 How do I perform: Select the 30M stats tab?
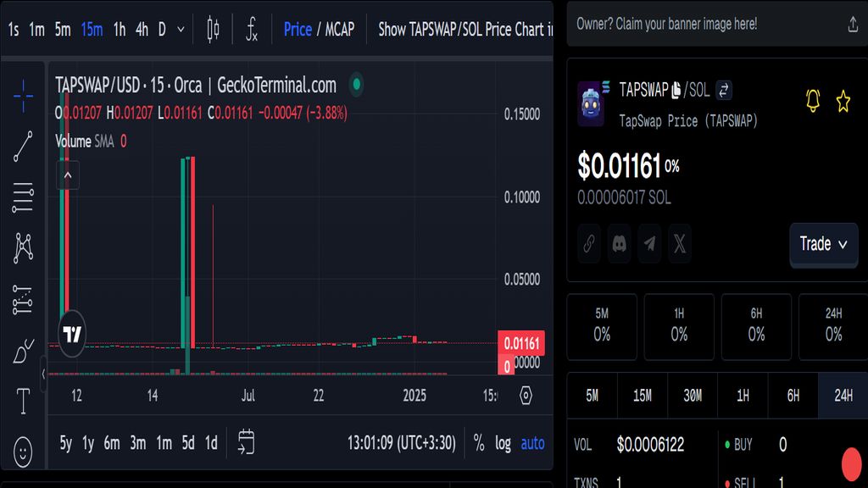click(693, 395)
